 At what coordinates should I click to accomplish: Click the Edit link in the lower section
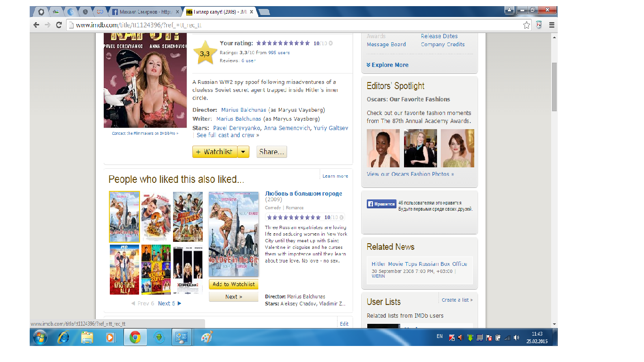coord(344,324)
